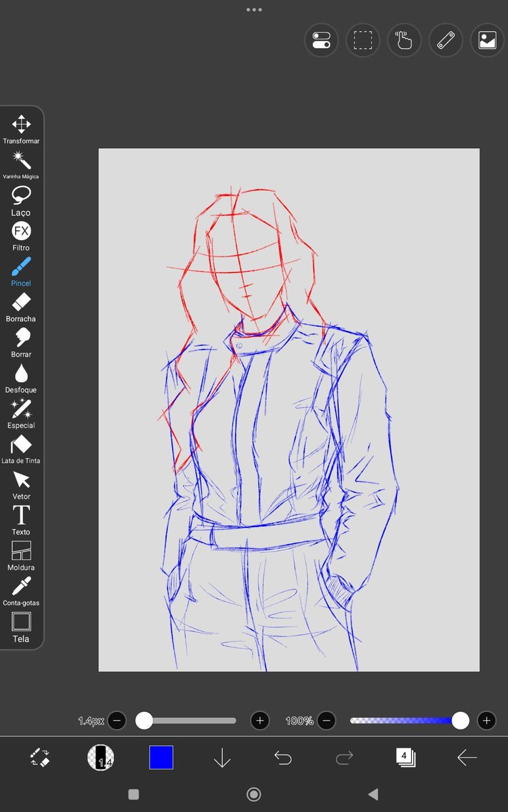The width and height of the screenshot is (508, 812).
Task: Tap the down arrow hide toolbar icon
Action: click(x=222, y=758)
